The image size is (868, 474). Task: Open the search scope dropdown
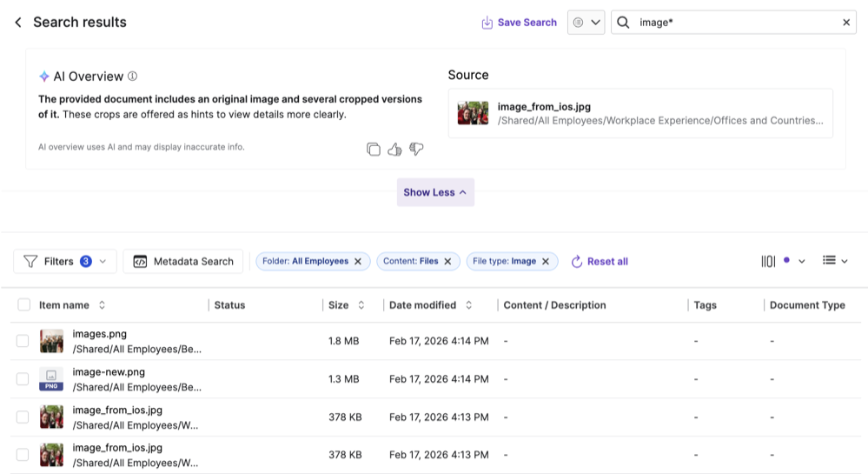(586, 23)
